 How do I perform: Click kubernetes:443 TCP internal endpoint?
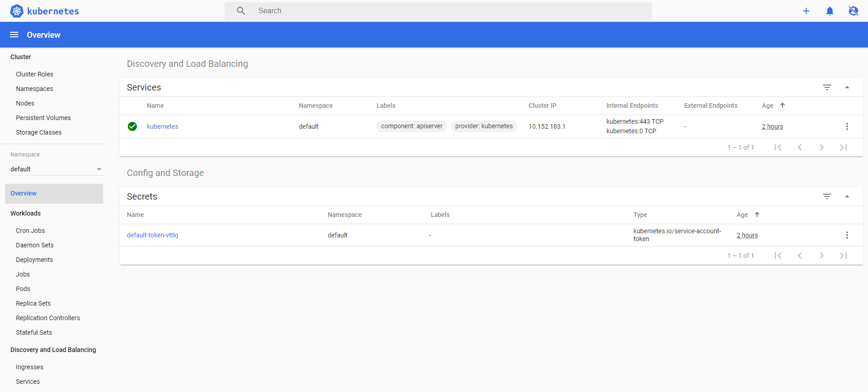tap(635, 121)
